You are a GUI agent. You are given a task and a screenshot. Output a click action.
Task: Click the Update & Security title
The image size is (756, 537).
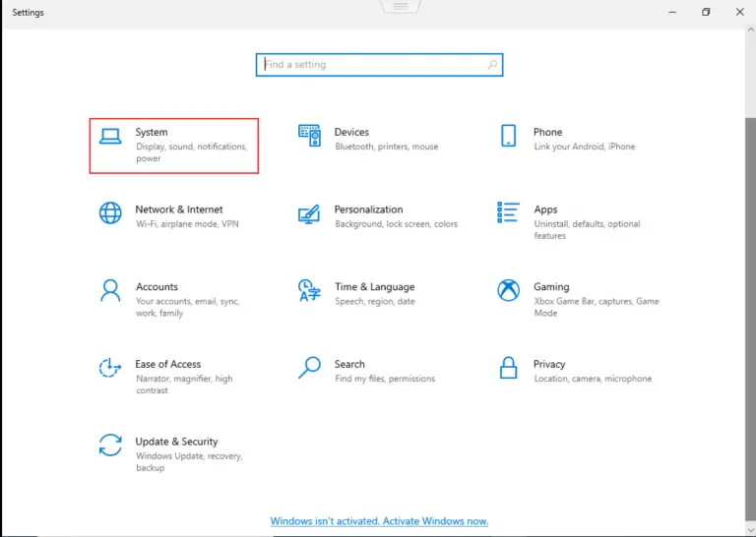tap(176, 442)
